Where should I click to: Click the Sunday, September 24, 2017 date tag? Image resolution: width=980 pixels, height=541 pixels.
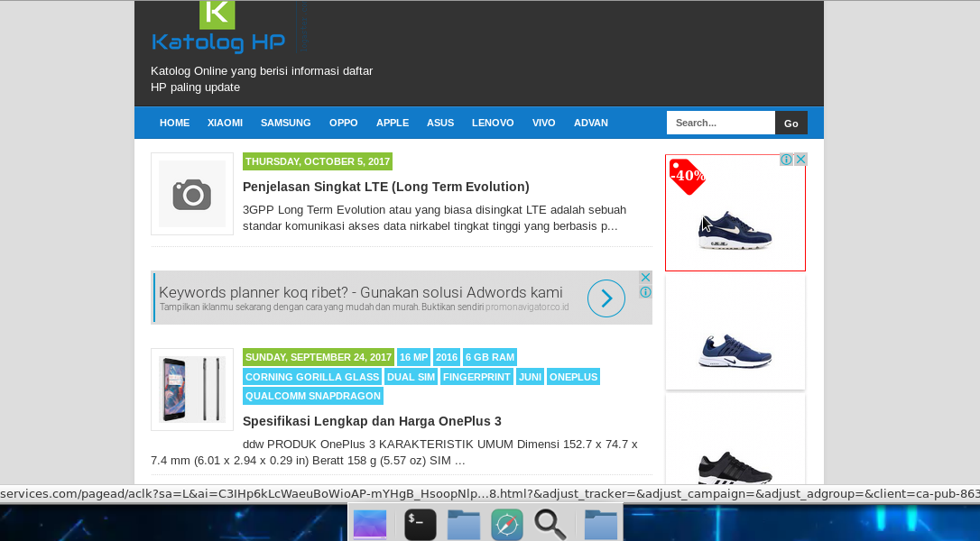point(319,357)
